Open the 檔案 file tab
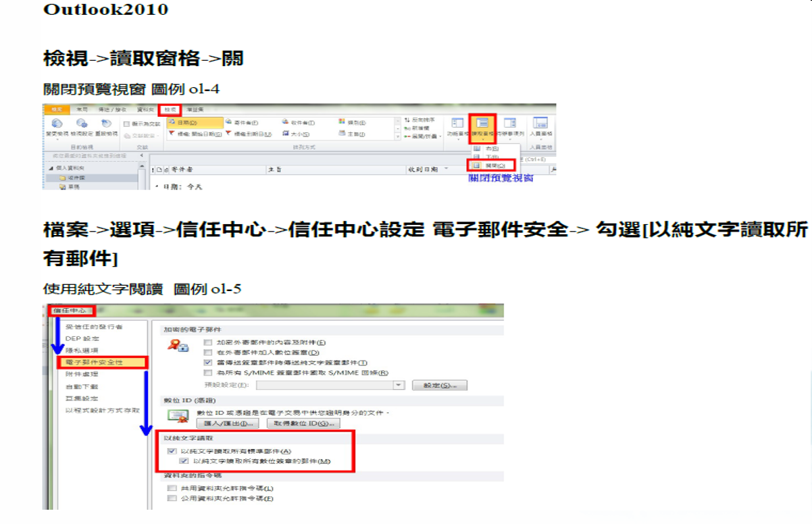812x524 pixels. click(x=57, y=109)
